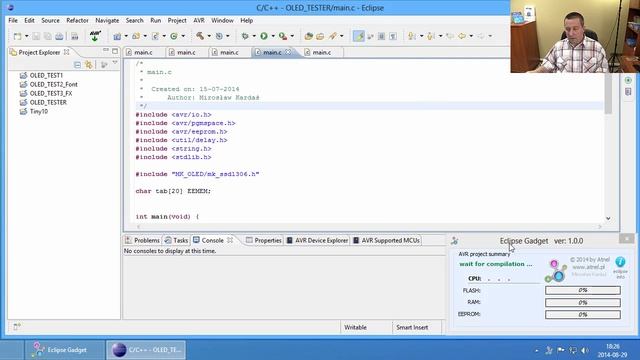Click the Save icon in toolbar

(36, 36)
